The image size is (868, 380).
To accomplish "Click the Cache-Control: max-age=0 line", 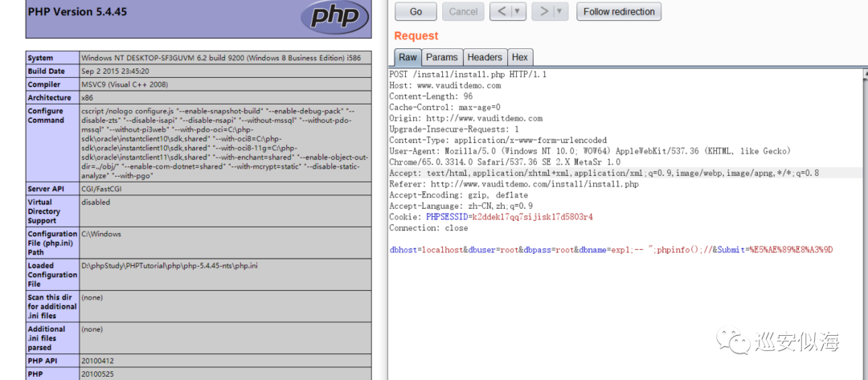I will coord(444,108).
